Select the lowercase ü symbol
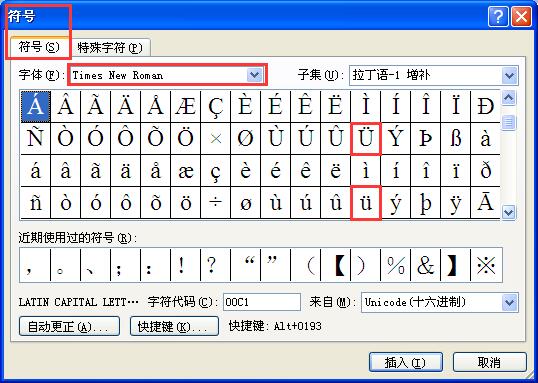This screenshot has height=383, width=538. pos(366,203)
